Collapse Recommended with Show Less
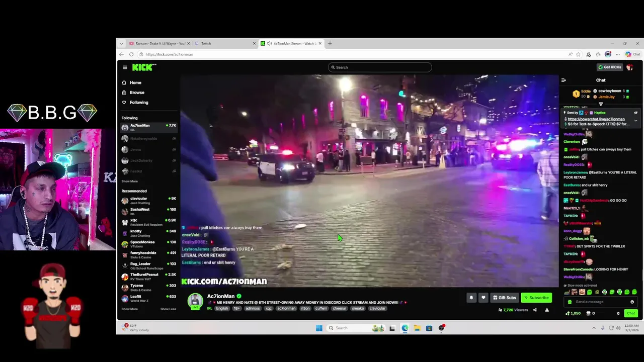Image resolution: width=644 pixels, height=362 pixels. tap(168, 309)
